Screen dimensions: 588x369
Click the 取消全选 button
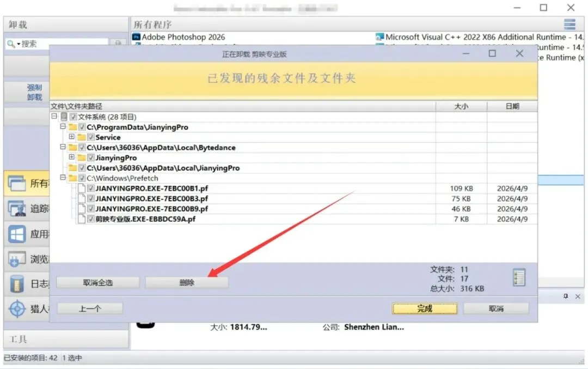(x=97, y=283)
